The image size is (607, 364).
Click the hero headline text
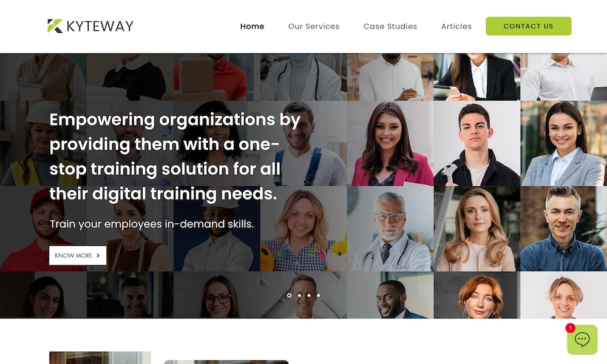pos(175,157)
